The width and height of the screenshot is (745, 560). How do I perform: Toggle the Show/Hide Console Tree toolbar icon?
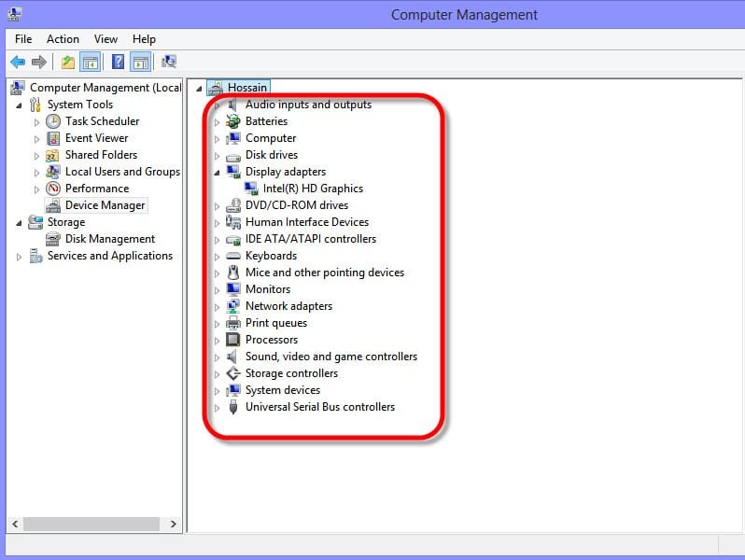pos(90,62)
